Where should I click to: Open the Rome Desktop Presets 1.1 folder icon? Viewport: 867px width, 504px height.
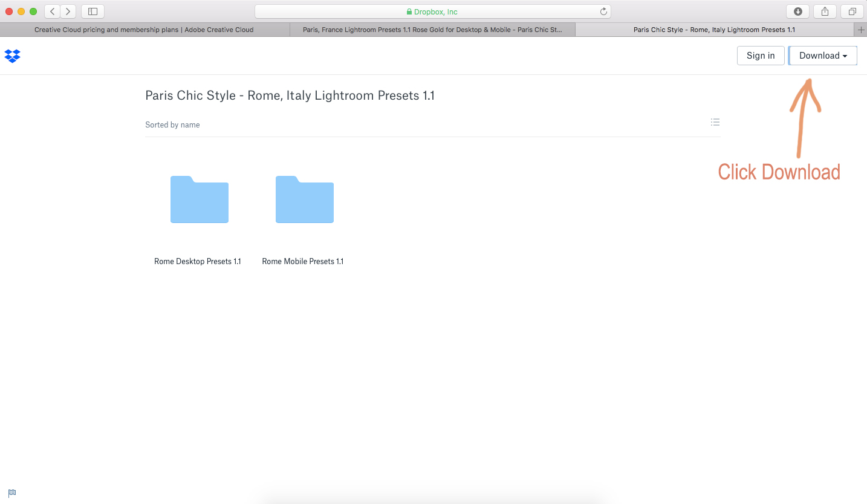point(199,200)
